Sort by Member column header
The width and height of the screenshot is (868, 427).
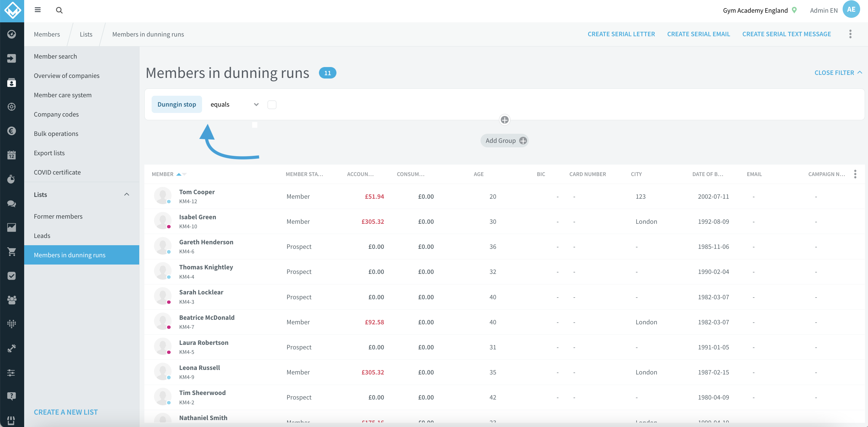click(163, 174)
